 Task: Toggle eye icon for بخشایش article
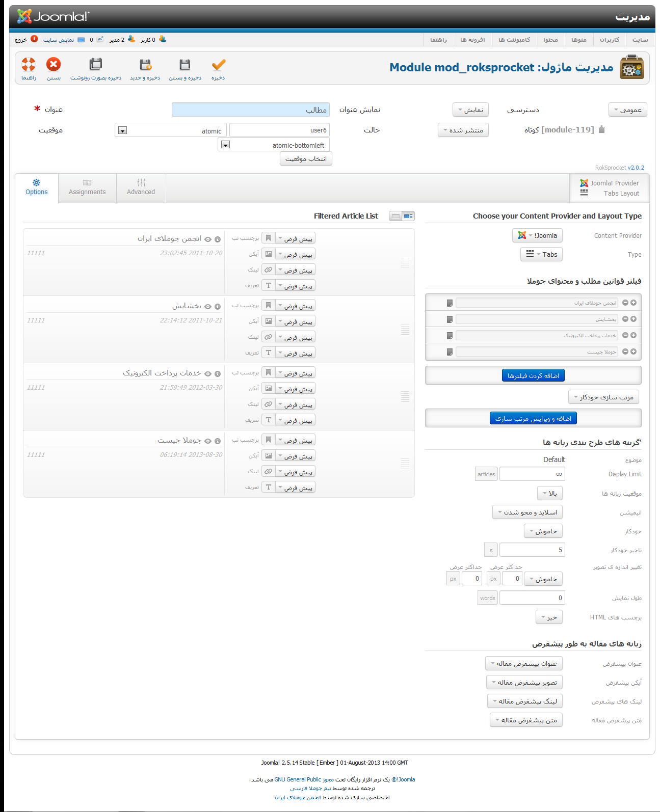pyautogui.click(x=208, y=307)
